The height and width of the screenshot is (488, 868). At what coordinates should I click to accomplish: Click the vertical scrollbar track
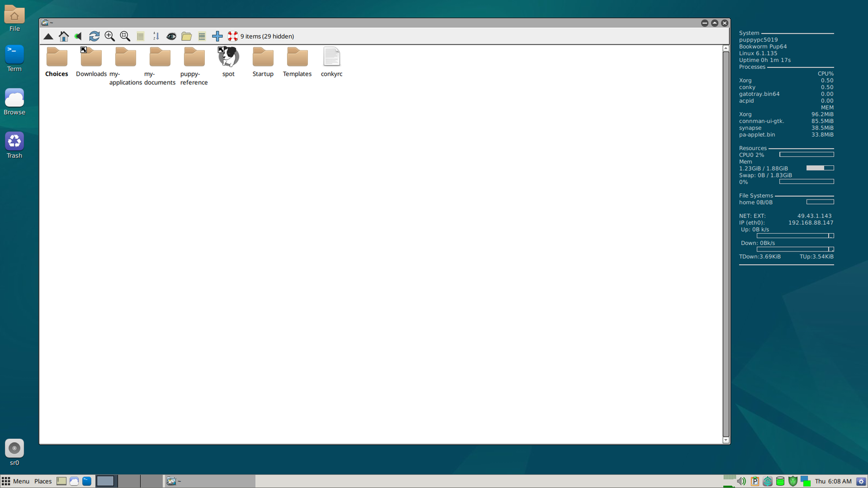[726, 244]
